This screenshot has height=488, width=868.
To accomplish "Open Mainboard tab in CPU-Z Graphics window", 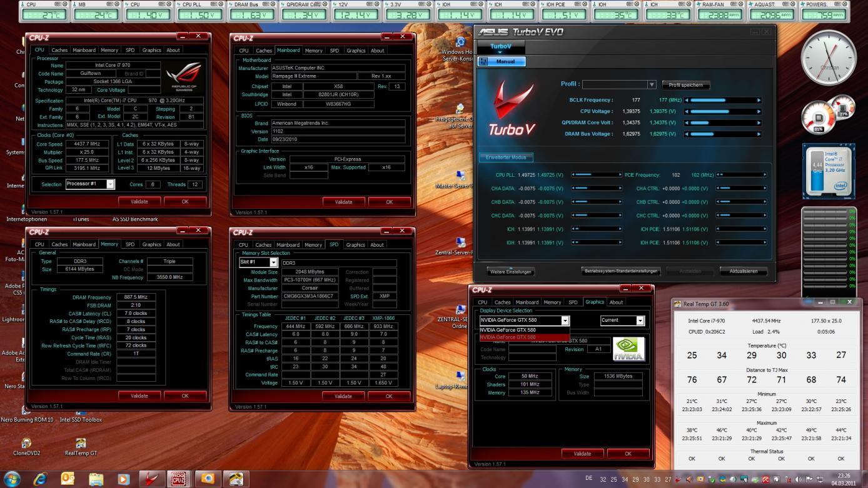I will click(x=527, y=302).
